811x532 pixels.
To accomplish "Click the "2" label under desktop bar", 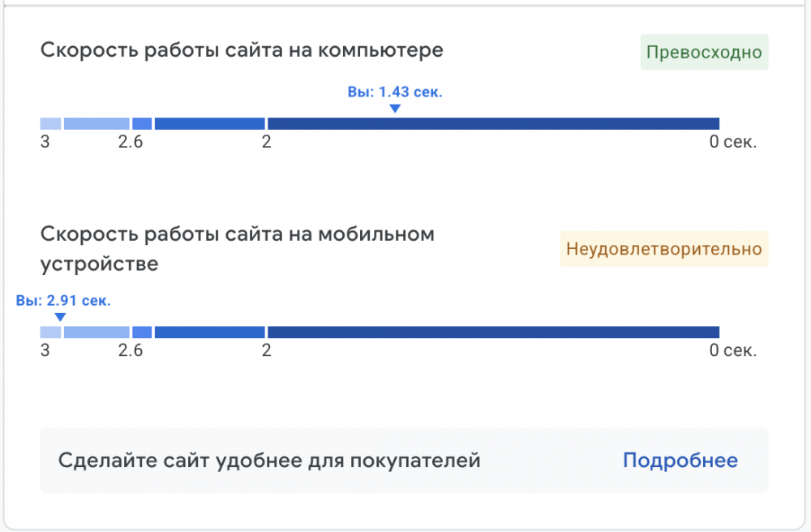I will point(266,143).
